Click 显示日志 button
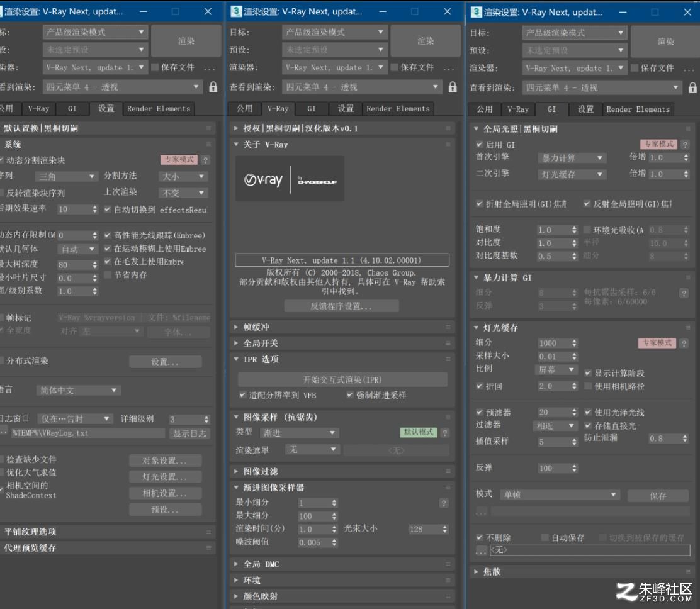Viewport: 700px width, 609px height. click(x=189, y=433)
